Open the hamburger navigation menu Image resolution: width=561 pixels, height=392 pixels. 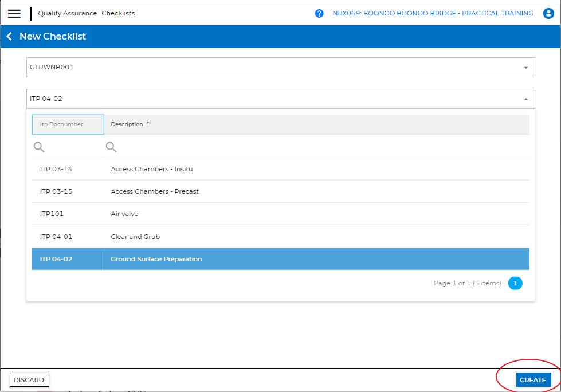[14, 14]
